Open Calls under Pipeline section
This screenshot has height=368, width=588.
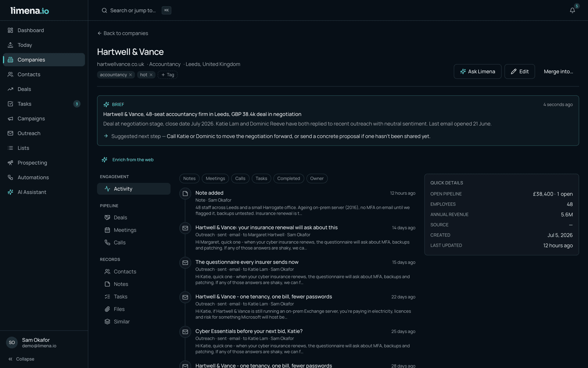point(134,243)
